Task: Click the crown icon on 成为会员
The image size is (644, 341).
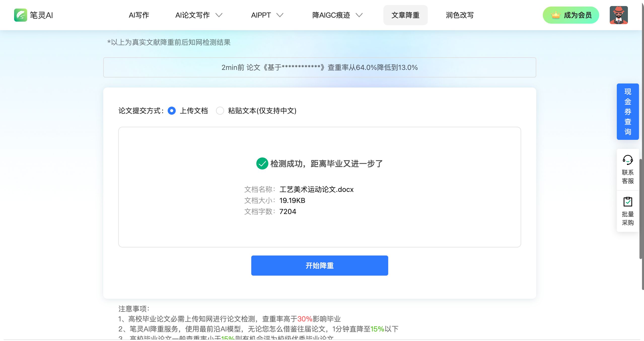Action: point(555,15)
